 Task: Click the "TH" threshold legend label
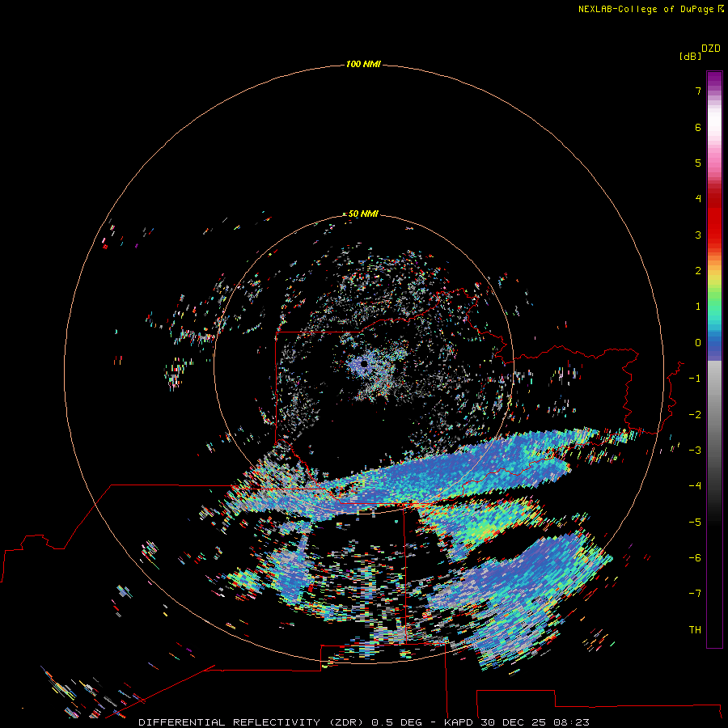pyautogui.click(x=695, y=630)
